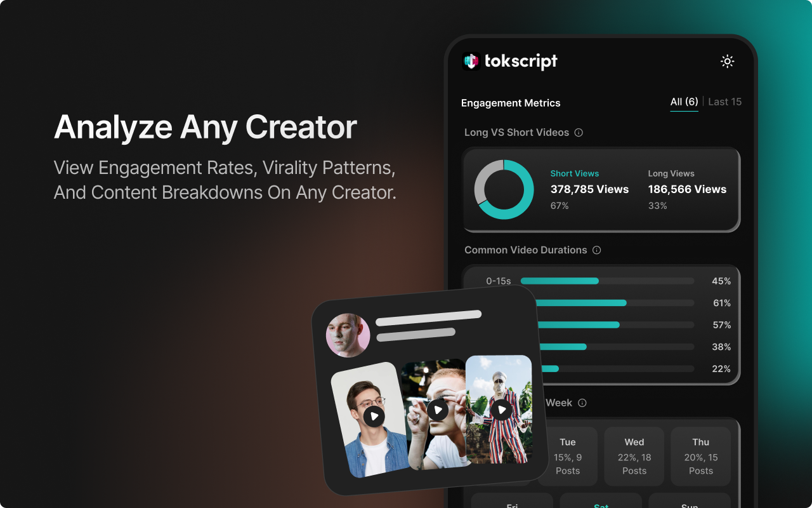
Task: Switch to the Last 15 tab
Action: coord(724,102)
